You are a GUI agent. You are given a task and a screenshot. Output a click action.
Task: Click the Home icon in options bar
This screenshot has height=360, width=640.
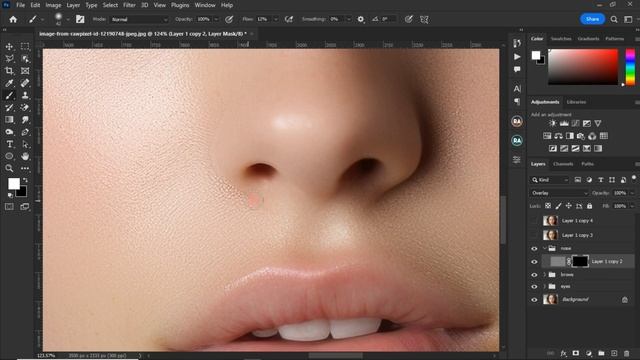point(13,19)
